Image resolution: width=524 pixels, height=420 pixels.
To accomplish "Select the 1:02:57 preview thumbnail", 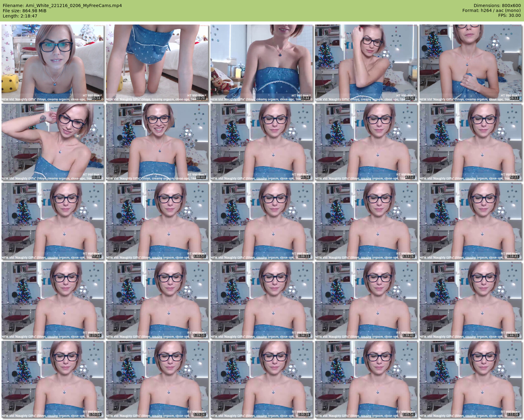I will 157,221.
